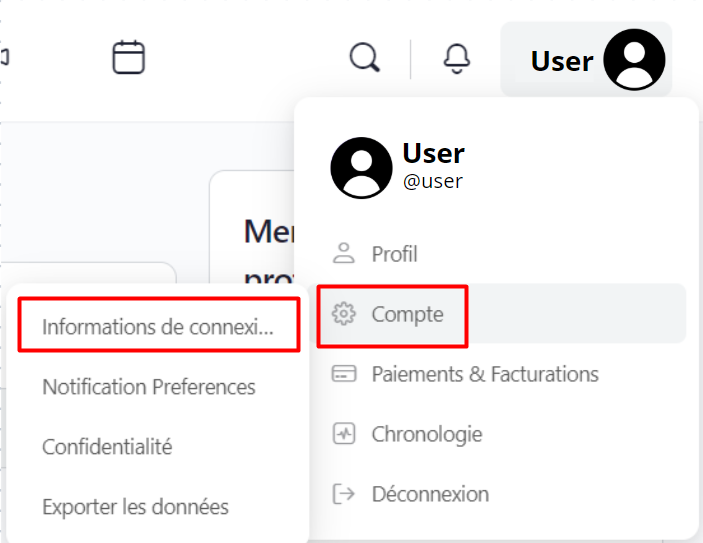
Task: Open the notifications bell
Action: 457,58
